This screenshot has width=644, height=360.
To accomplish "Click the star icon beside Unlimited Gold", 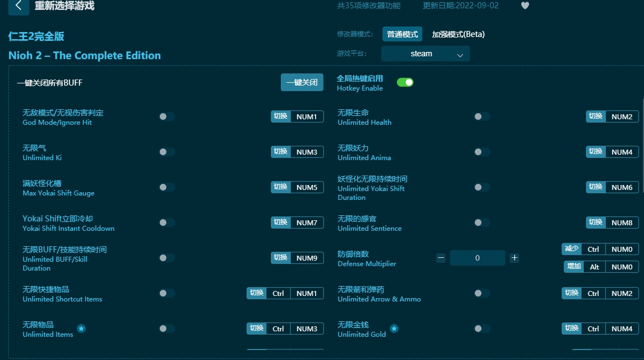I will [x=394, y=328].
